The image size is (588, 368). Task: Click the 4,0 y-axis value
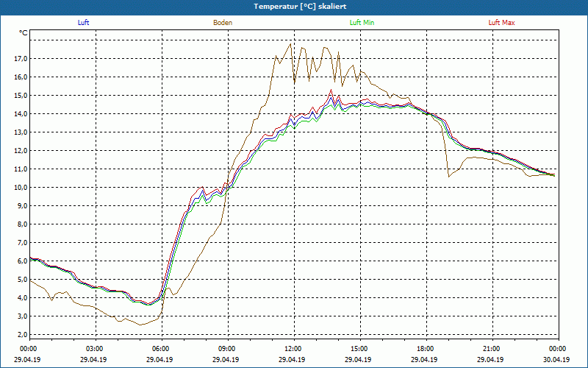[x=23, y=298]
